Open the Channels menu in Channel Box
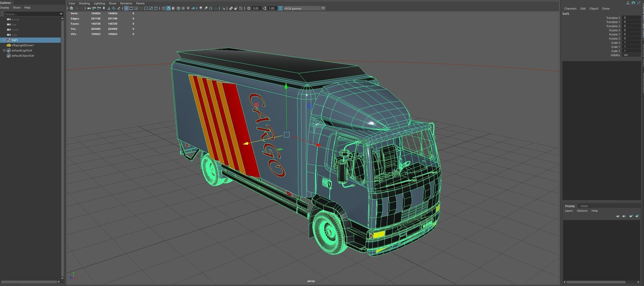 [x=570, y=9]
